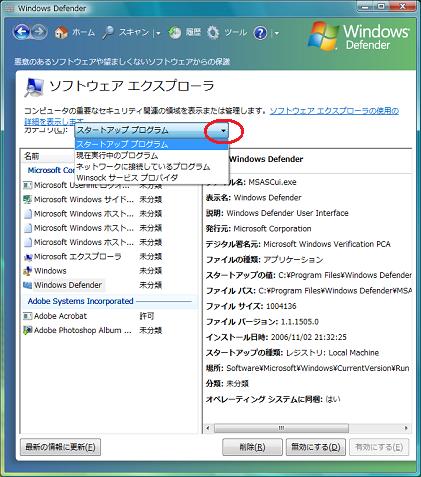Choose ネットワークに接続しているプログラム option
Screen dimensions: 421x477
pyautogui.click(x=152, y=167)
